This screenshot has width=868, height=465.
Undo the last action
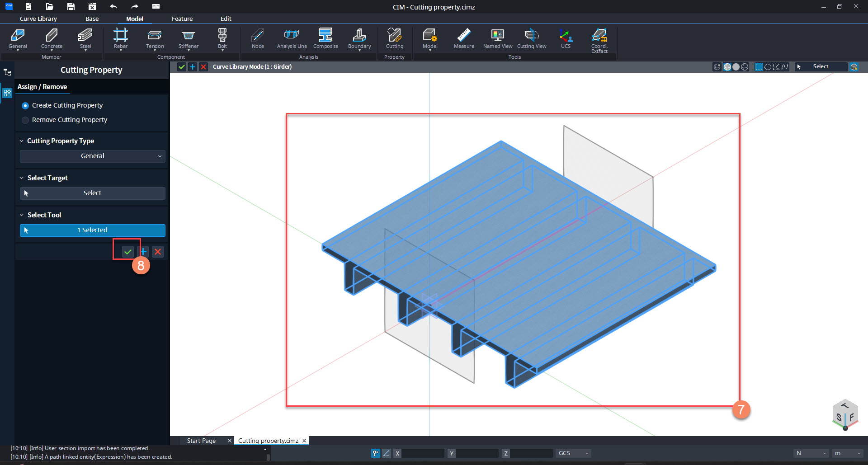click(113, 6)
